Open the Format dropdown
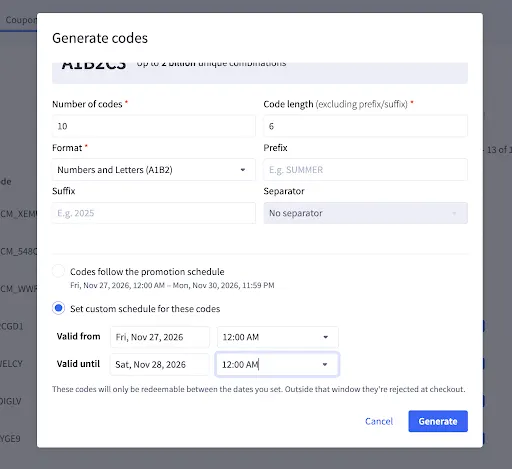 154,170
